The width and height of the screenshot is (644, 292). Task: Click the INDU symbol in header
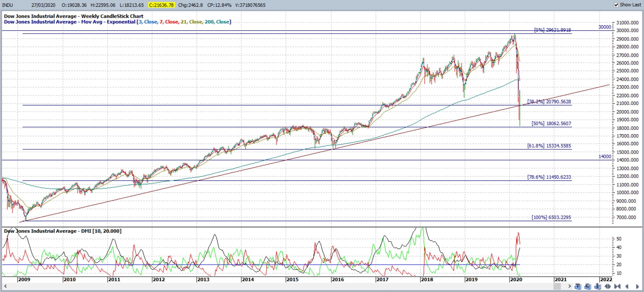pyautogui.click(x=7, y=5)
